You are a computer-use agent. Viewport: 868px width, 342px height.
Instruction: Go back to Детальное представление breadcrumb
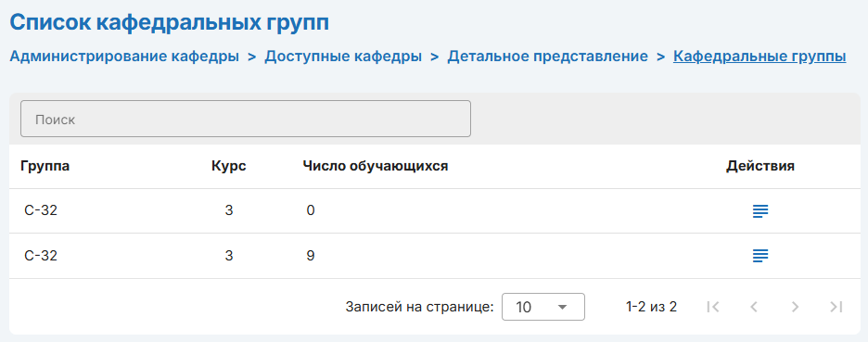[547, 57]
